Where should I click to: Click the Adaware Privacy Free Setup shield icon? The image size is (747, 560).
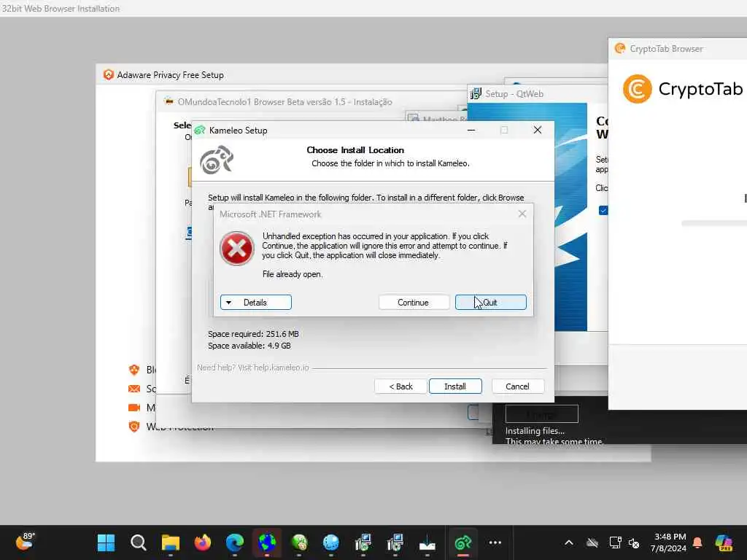click(x=109, y=75)
